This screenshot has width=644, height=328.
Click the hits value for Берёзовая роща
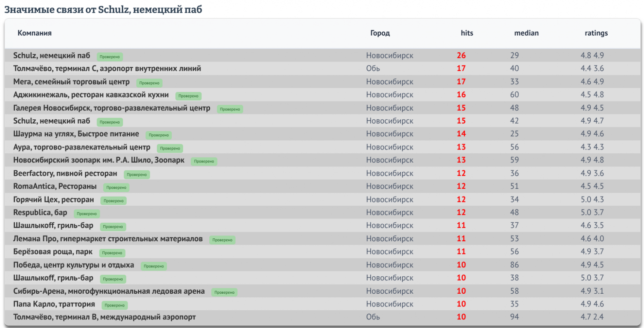[461, 252]
